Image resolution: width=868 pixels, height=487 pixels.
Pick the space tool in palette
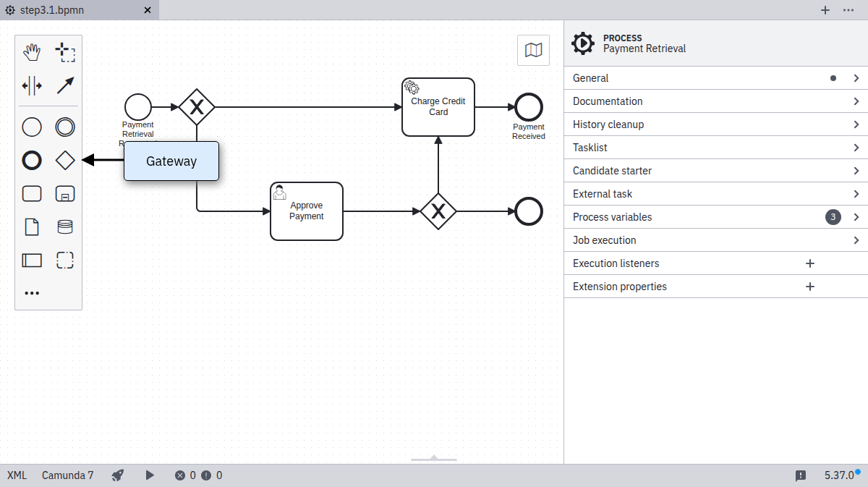click(32, 85)
